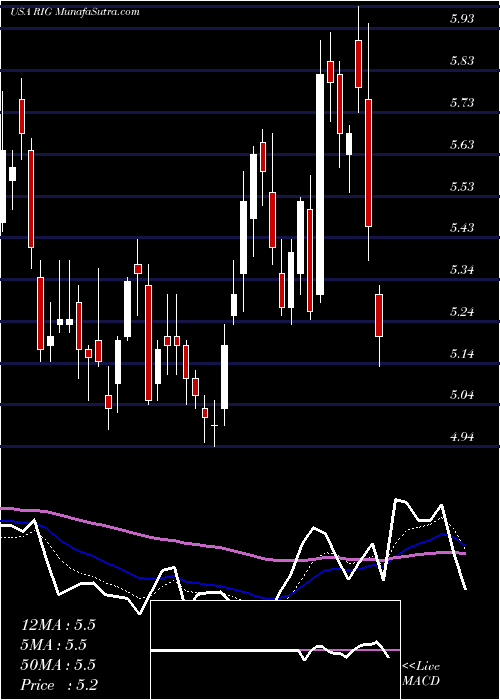Click the 'Price : 5.2' readout

click(x=57, y=685)
